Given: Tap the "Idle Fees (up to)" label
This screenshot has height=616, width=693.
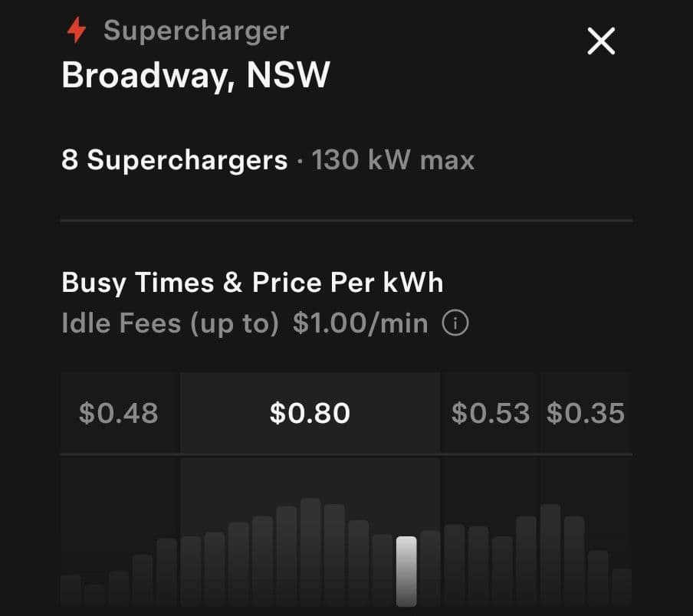Looking at the screenshot, I should [169, 323].
